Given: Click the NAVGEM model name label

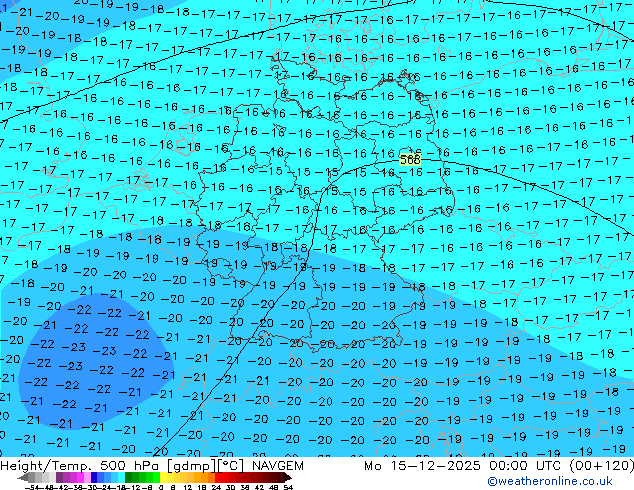Looking at the screenshot, I should pos(277,466).
